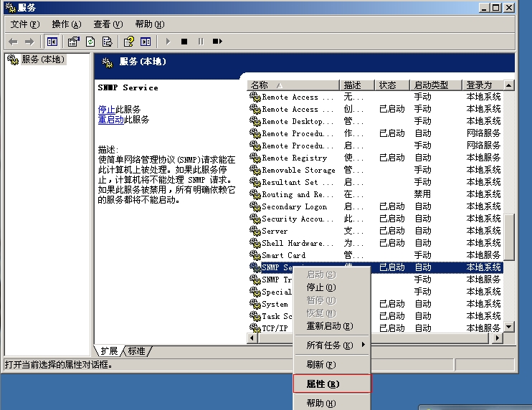Choose 刷新(F) in the context menu
Screen dimensions: 532x410
331,365
